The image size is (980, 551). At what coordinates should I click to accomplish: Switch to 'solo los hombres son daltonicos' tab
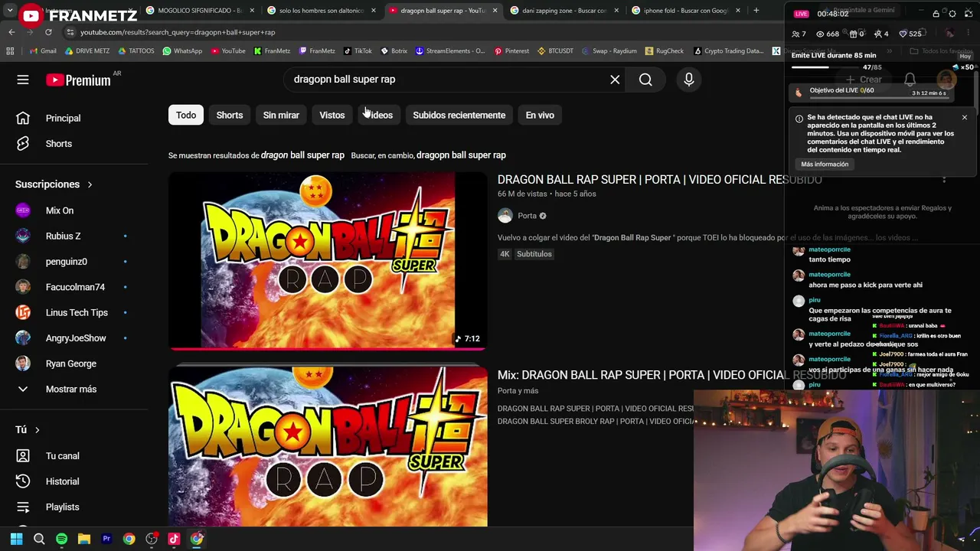(x=321, y=11)
